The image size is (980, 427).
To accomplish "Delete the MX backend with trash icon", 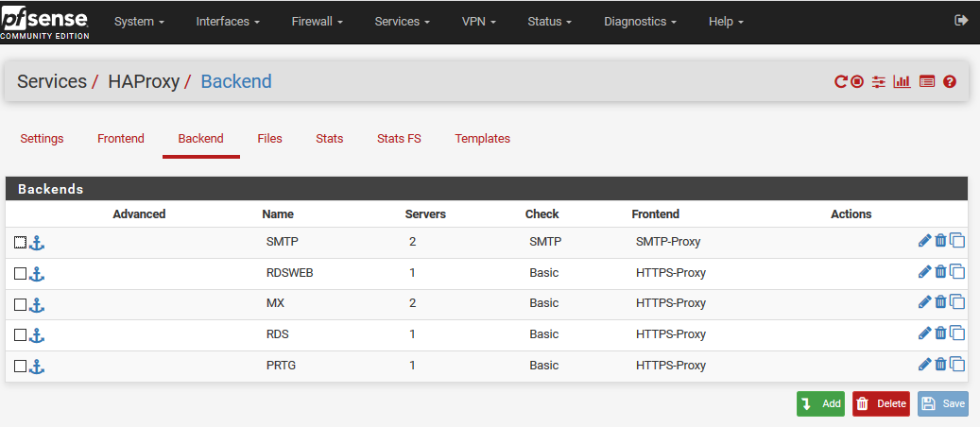I will [x=940, y=302].
